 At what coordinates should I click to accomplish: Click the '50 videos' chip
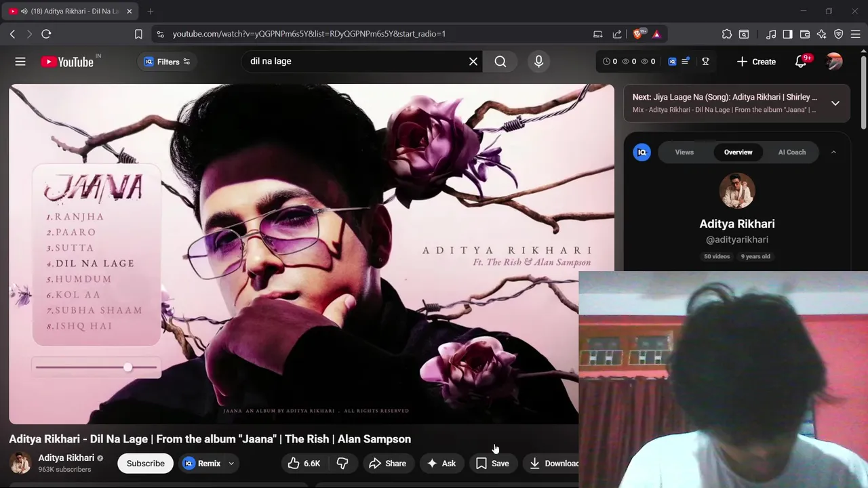click(x=717, y=256)
